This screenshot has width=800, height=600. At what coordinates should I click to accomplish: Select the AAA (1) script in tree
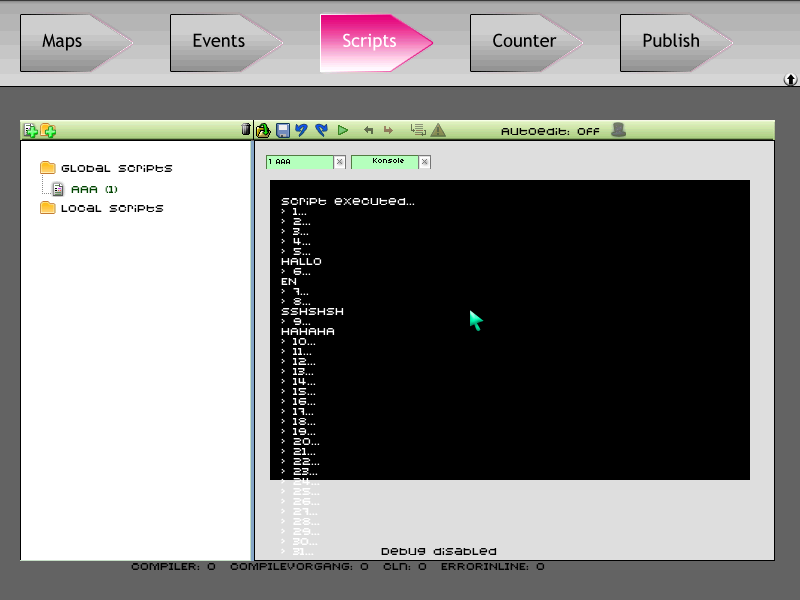coord(94,189)
